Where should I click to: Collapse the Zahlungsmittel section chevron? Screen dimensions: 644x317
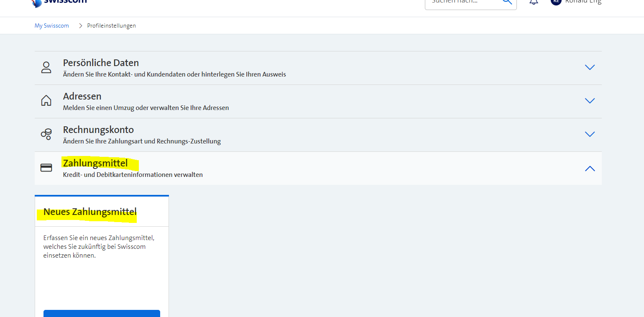point(590,169)
